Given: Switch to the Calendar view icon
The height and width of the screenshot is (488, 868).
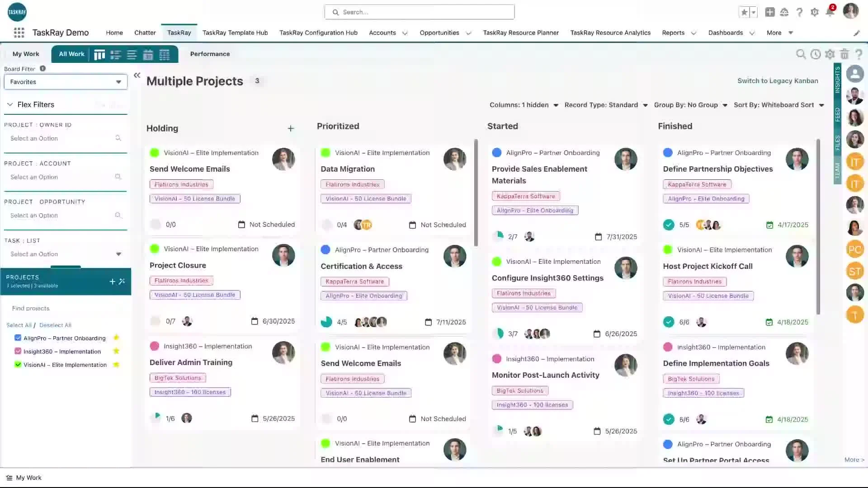Looking at the screenshot, I should pos(148,55).
